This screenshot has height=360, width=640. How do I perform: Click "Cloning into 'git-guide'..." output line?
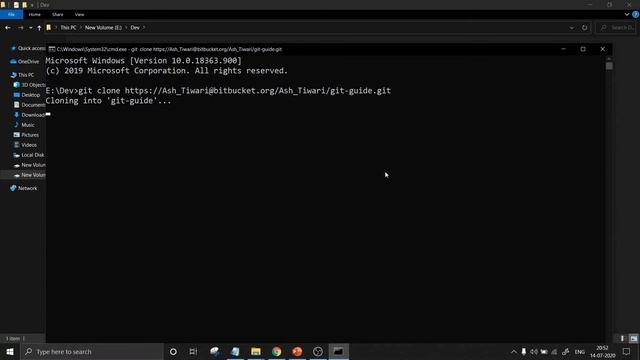108,101
